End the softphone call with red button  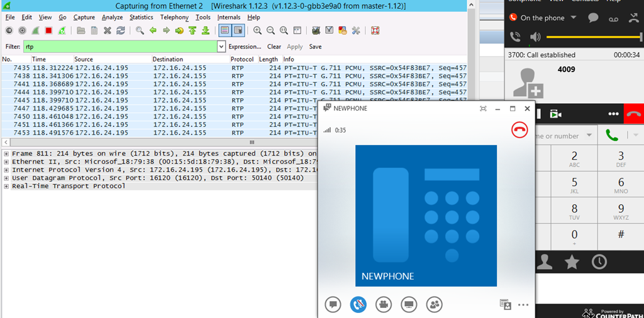pos(634,114)
